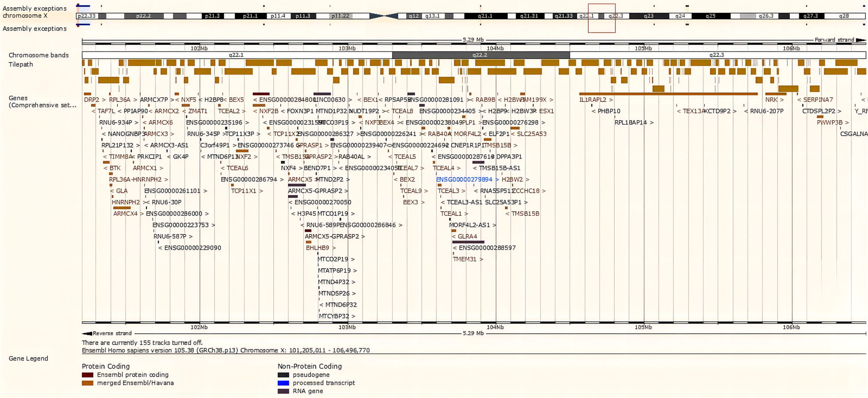Select the TCP11X1 gene label

[x=247, y=191]
